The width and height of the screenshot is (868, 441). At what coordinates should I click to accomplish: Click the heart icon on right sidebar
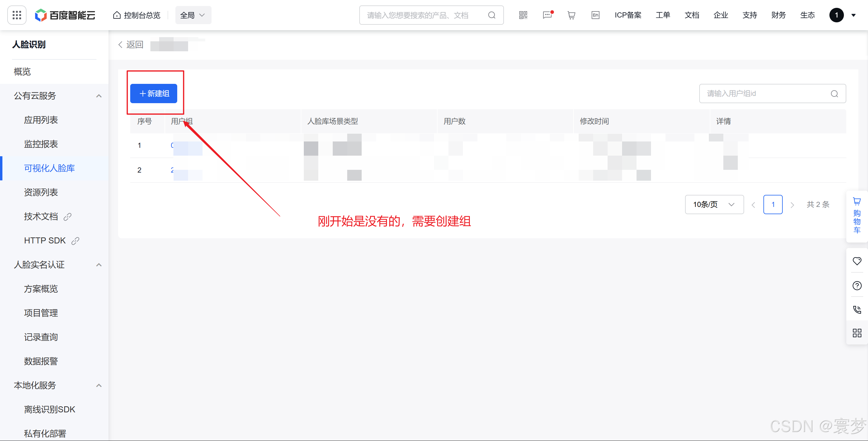tap(857, 261)
